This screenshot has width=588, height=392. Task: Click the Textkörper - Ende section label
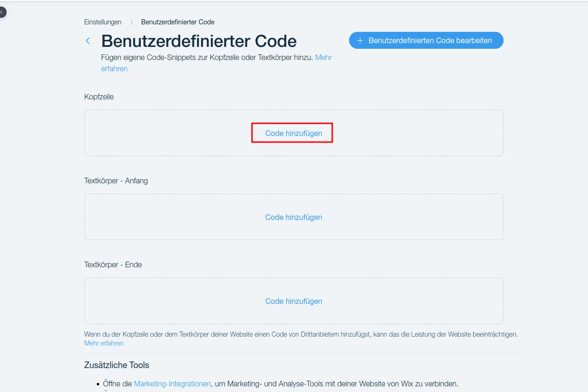click(x=113, y=264)
